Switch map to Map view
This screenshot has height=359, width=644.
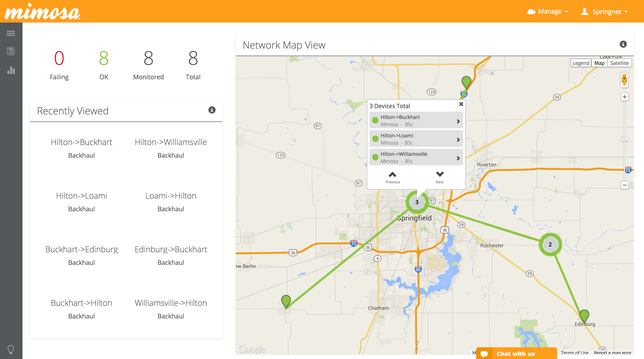599,63
